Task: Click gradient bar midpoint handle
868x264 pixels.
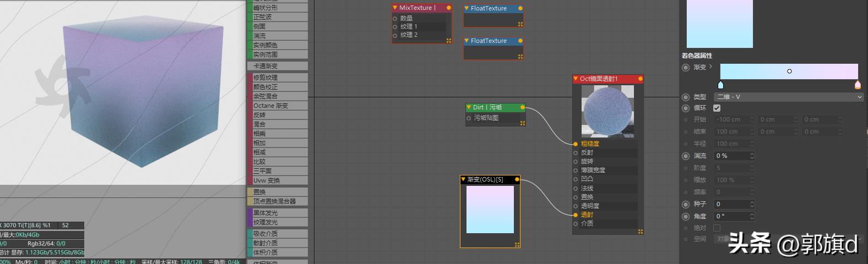Action: coord(789,71)
